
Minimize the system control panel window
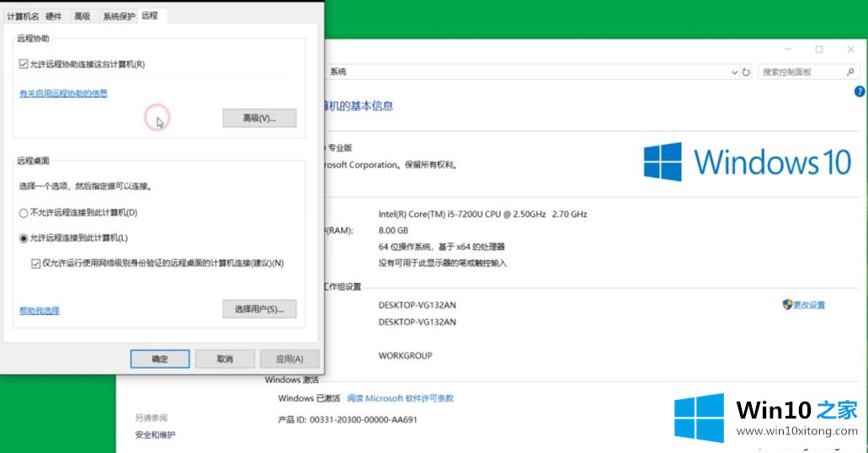tap(788, 50)
